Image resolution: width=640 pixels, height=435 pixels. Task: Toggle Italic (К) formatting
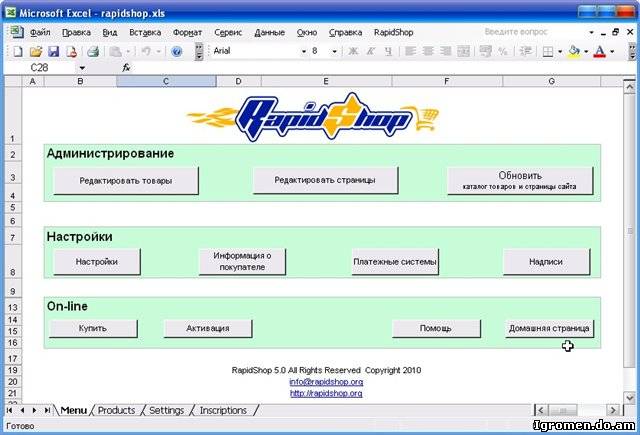(371, 51)
